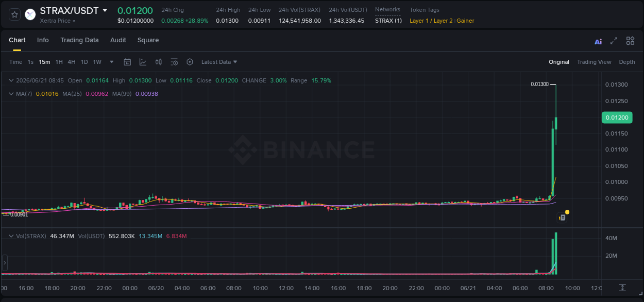
Task: Switch to Original chart view
Action: (559, 62)
